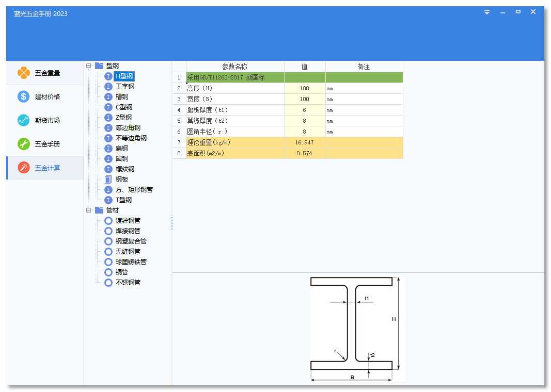
Task: Click the 不等边角钢 item icon
Action: (108, 138)
